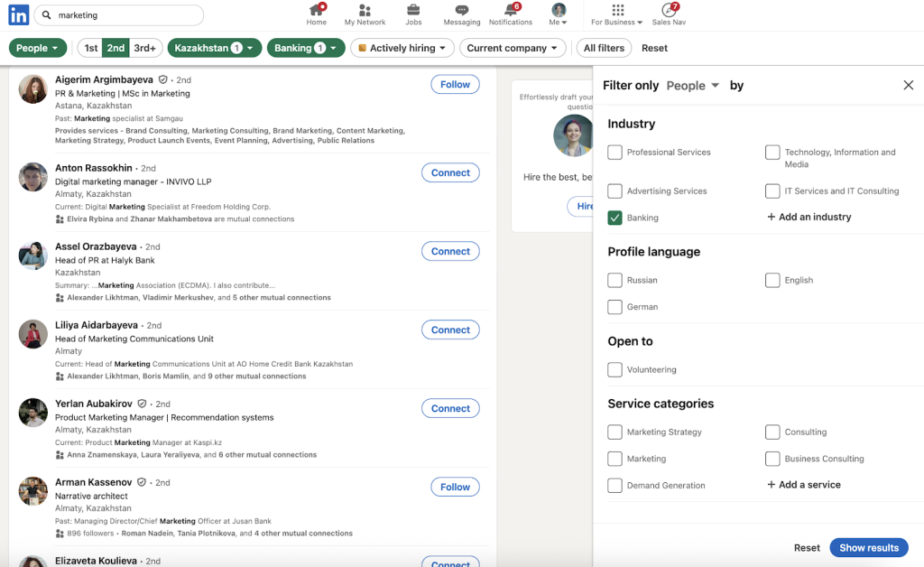
Task: Click mutual connections icon under Anton Rassokhin
Action: point(60,219)
